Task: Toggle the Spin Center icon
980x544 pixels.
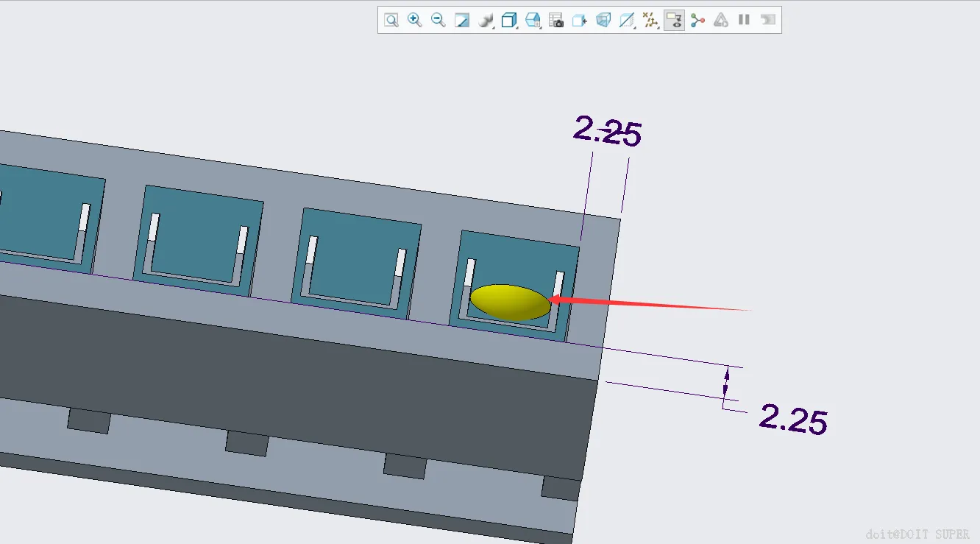Action: [697, 21]
